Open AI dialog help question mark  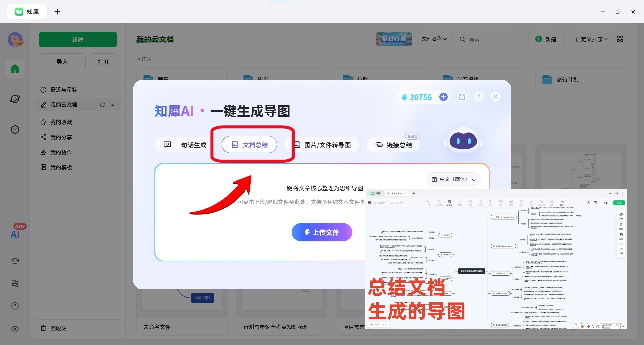click(x=479, y=97)
